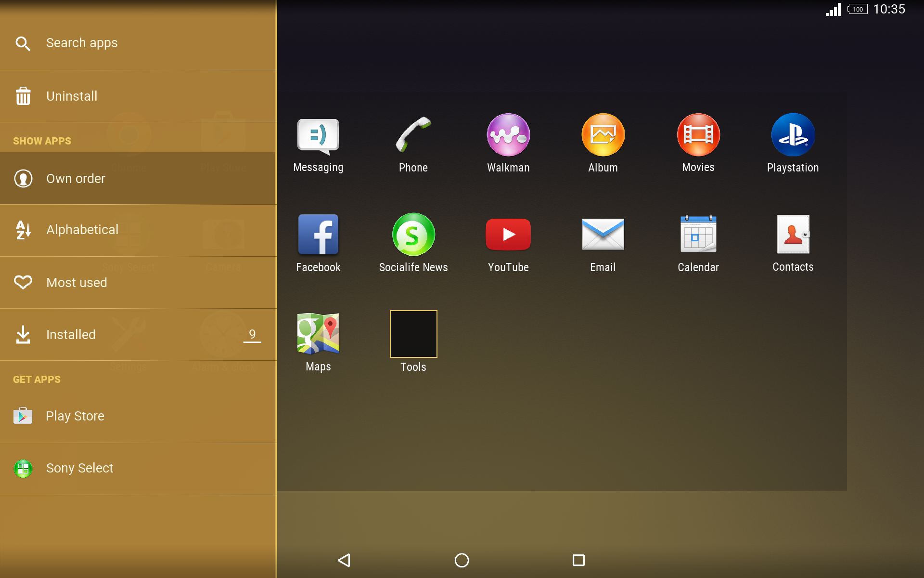Tap the recent apps square button

click(x=578, y=560)
